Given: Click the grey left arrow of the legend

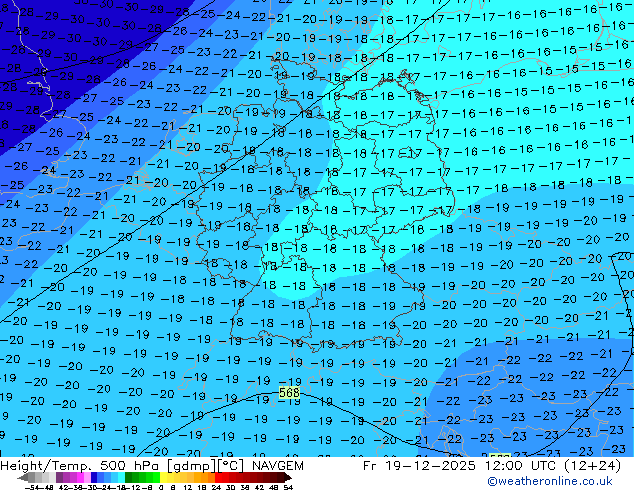Looking at the screenshot, I should (23, 477).
